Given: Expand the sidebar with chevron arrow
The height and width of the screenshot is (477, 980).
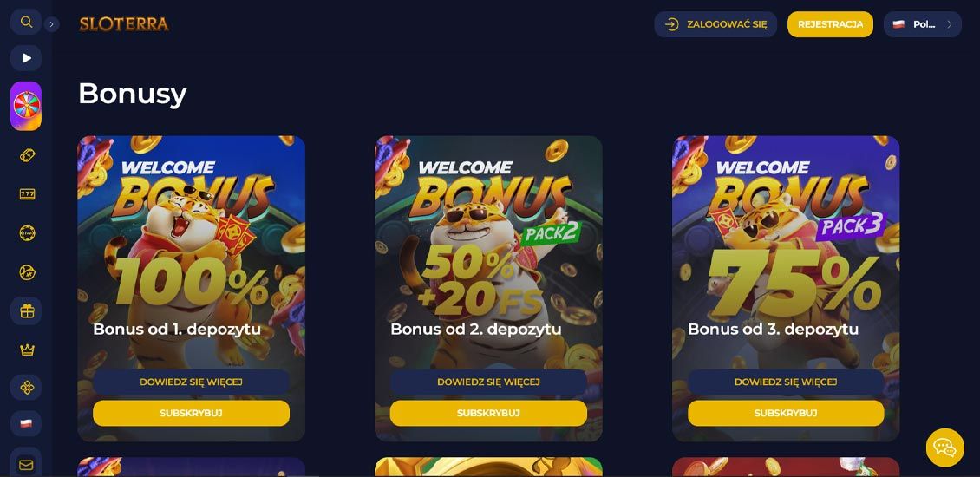Looking at the screenshot, I should pyautogui.click(x=52, y=24).
